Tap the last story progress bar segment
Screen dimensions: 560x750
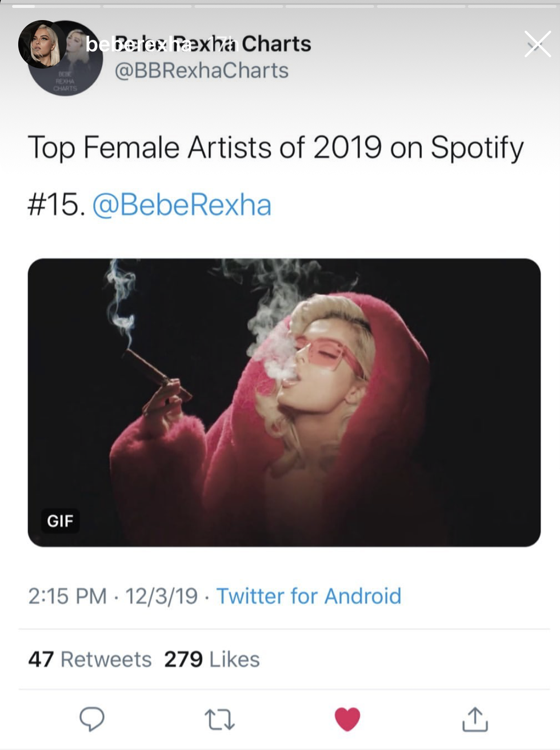tap(512, 6)
